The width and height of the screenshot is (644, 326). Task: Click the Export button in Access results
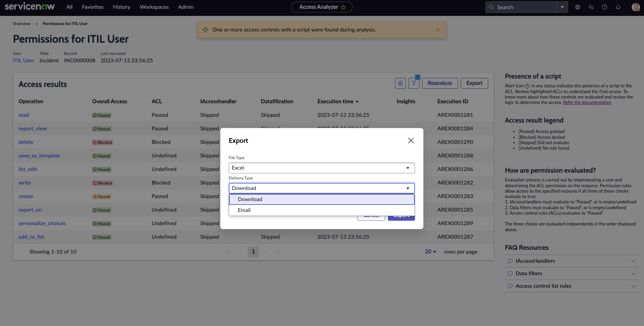474,83
